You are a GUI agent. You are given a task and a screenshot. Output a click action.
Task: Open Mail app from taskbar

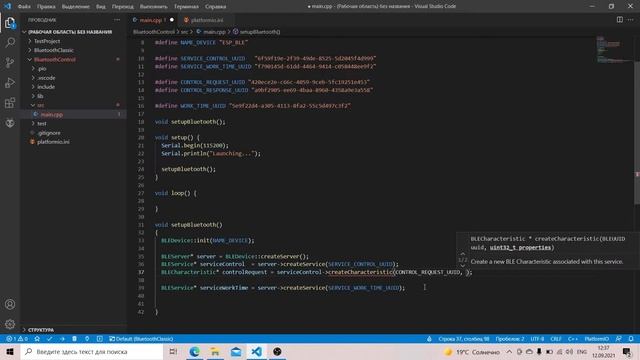coord(236,351)
